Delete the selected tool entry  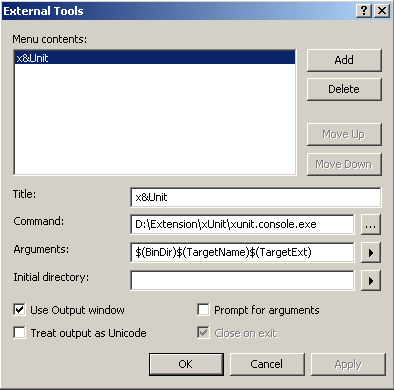click(344, 89)
